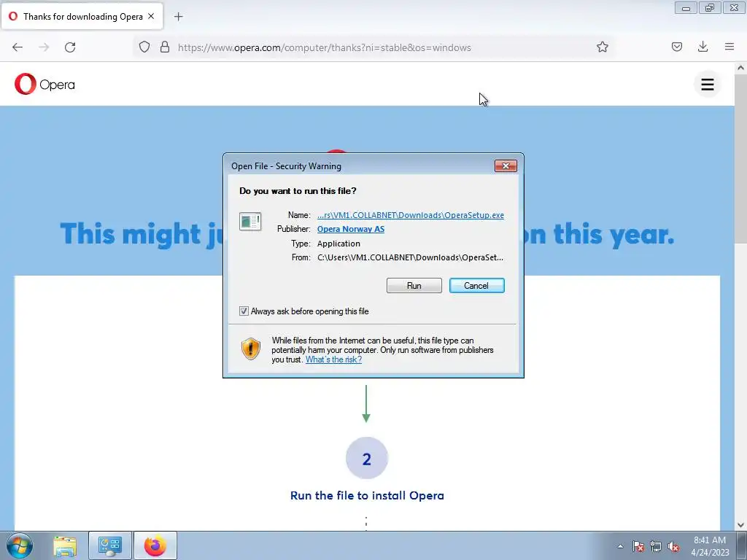Viewport: 747px width, 560px height.
Task: Click the 'Application' type value
Action: 338,244
